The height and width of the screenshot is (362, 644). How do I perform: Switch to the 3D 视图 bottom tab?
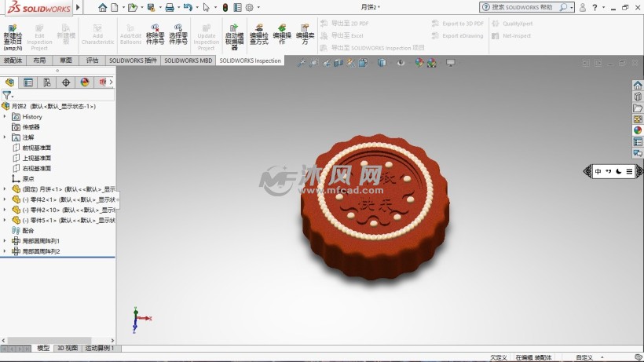pos(68,348)
